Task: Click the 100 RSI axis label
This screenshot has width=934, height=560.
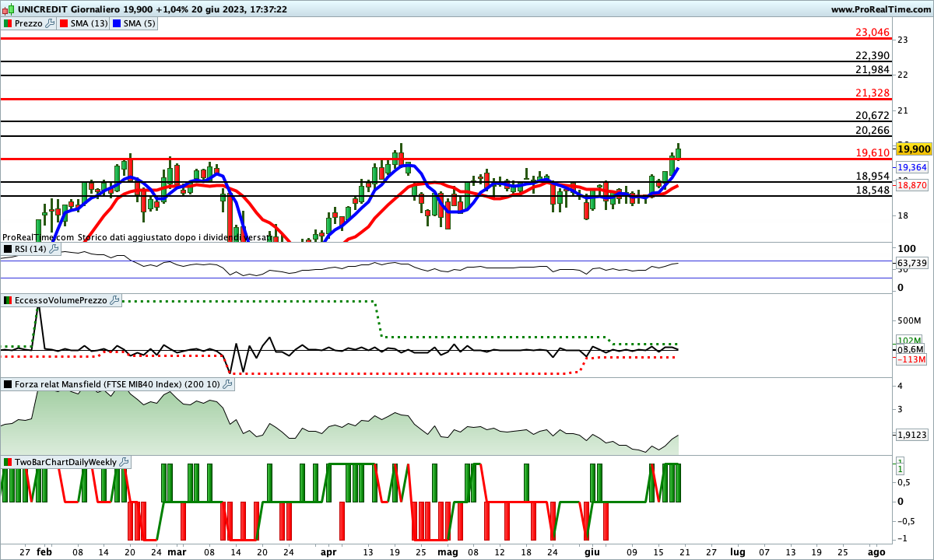Action: coord(906,249)
